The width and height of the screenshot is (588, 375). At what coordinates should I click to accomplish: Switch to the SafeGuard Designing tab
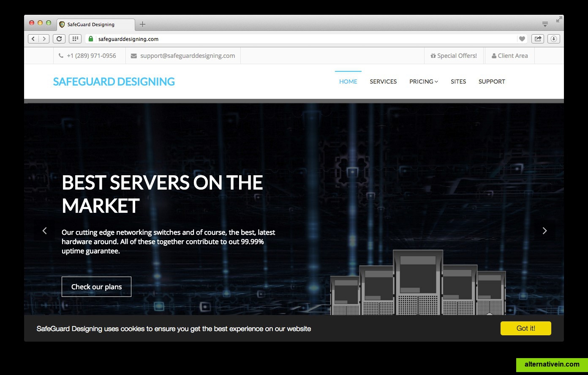pos(96,24)
